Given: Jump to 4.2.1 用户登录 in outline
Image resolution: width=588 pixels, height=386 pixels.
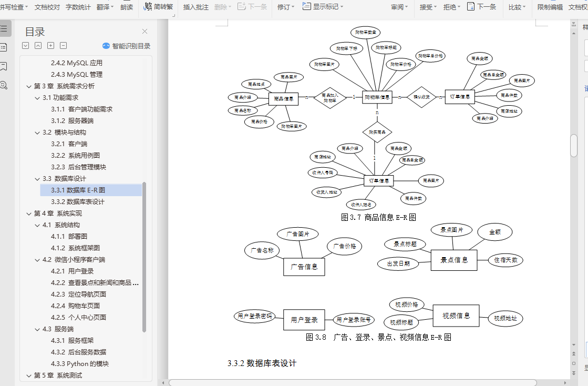Looking at the screenshot, I should tap(73, 271).
